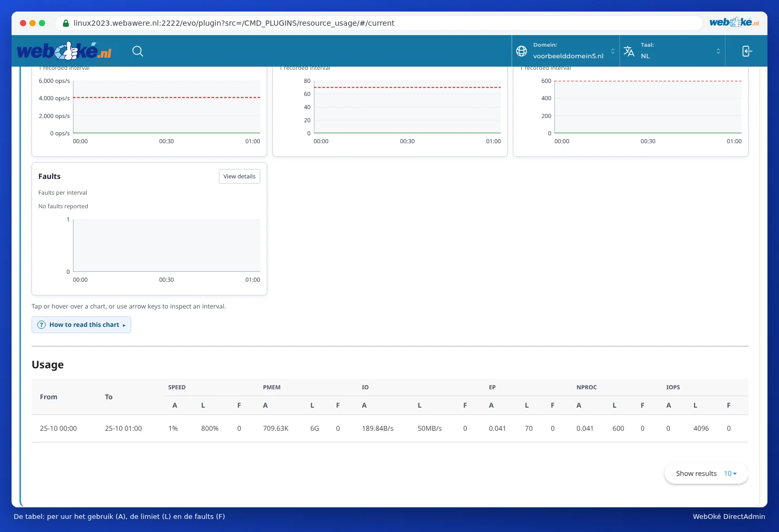Click the 800% SPEED limit value
The height and width of the screenshot is (532, 779).
(x=210, y=429)
